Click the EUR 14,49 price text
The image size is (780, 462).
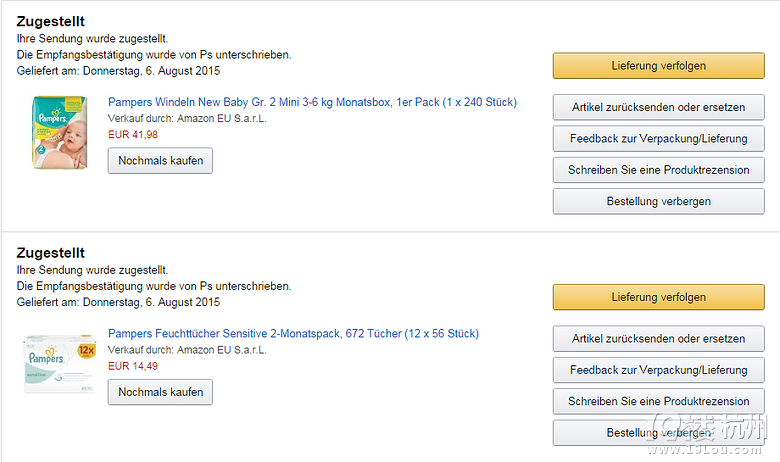pos(133,366)
